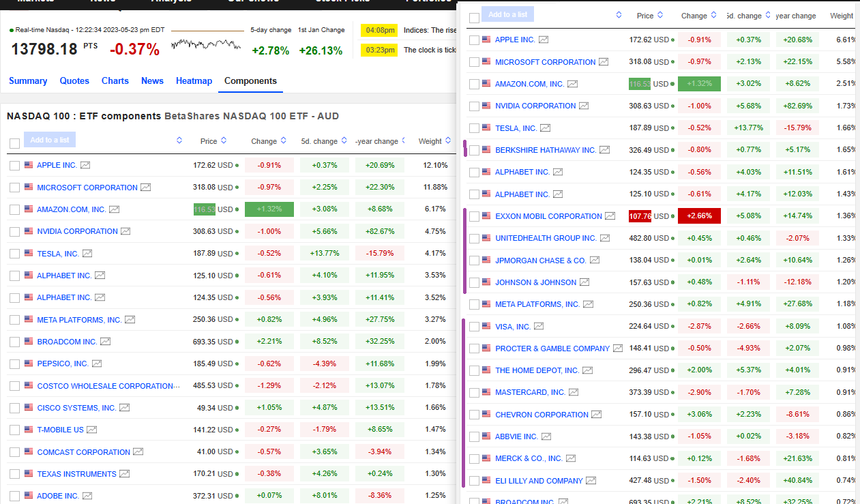Click the US flag icon on Visa, Inc. row

point(486,326)
